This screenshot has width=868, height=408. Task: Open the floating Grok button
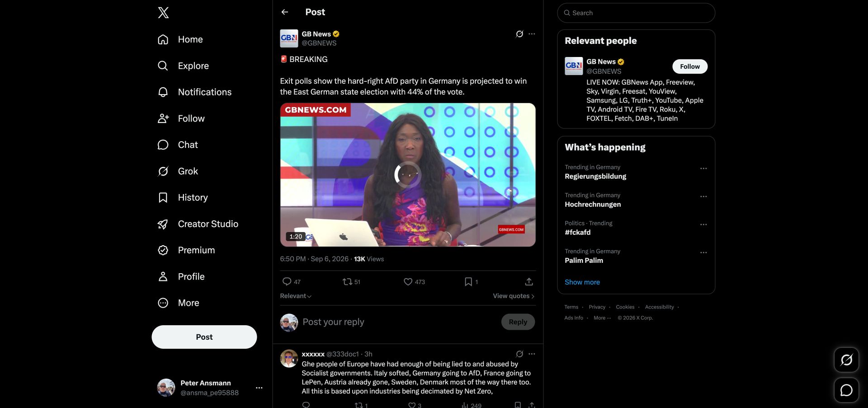pos(846,360)
